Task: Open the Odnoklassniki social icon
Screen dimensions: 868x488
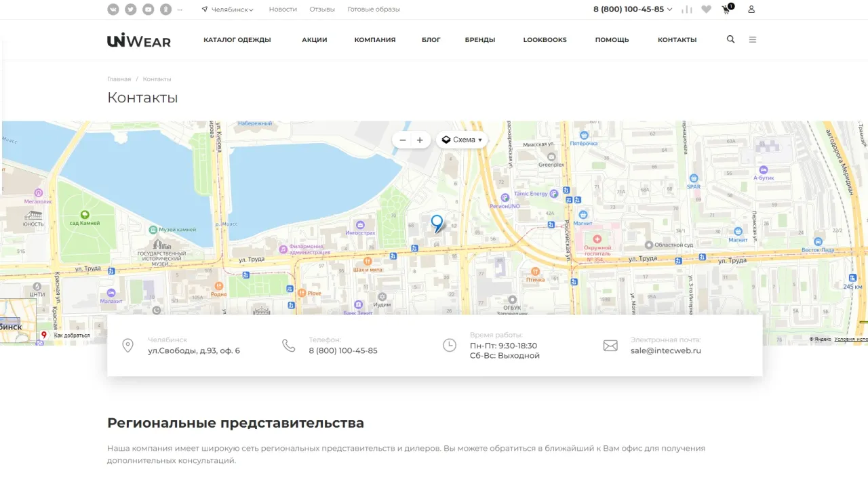Action: click(x=166, y=9)
